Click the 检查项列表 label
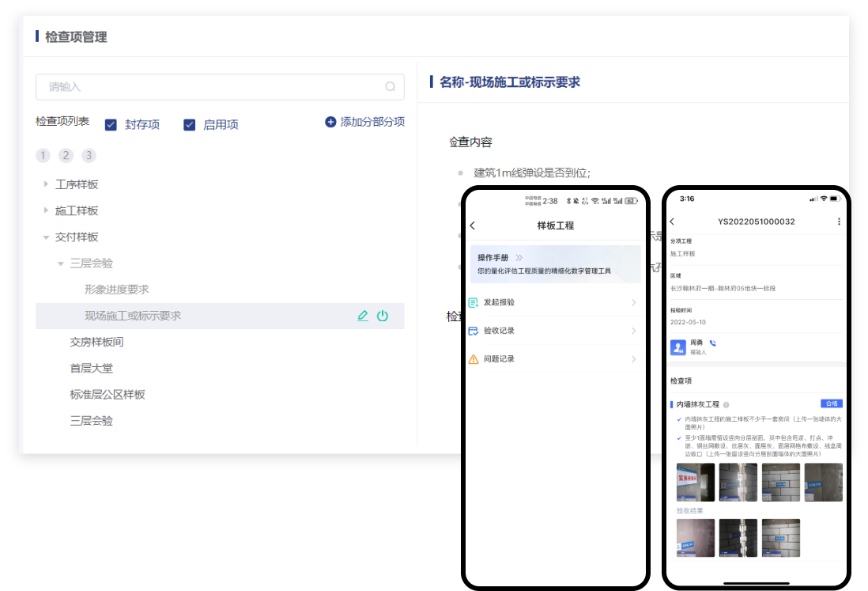The height and width of the screenshot is (591, 868). (62, 121)
